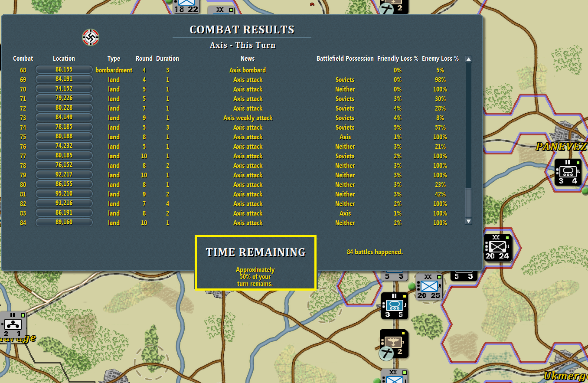Jump to location 74,152
Screen dimensions: 588x383
(64, 89)
